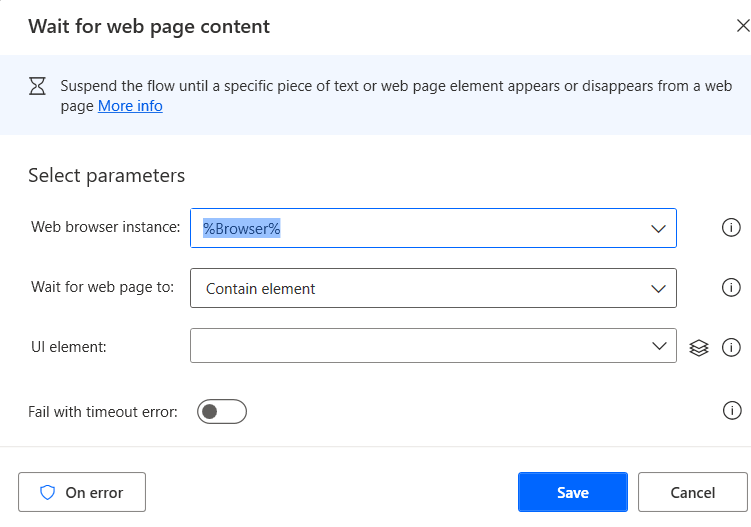
Task: Click the empty UI element field
Action: (420, 346)
